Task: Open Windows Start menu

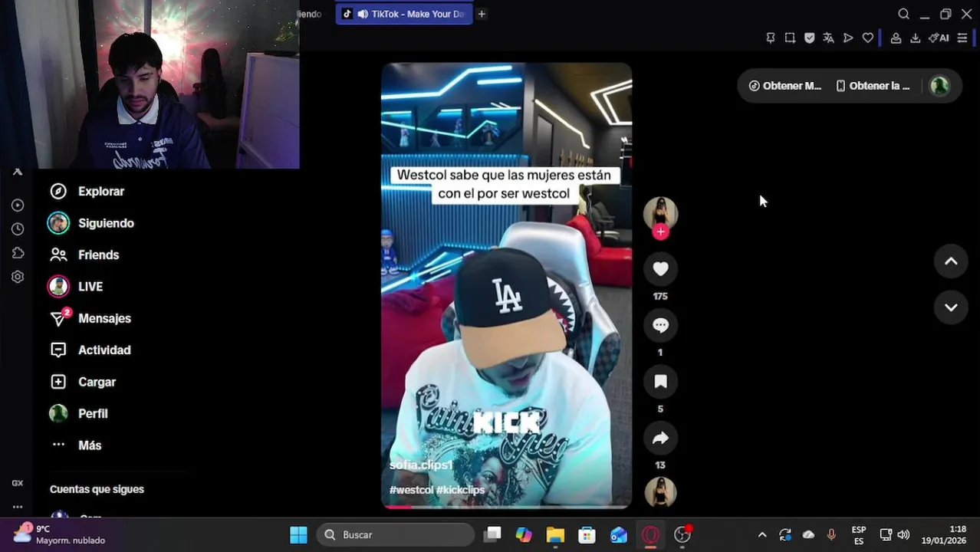Action: pyautogui.click(x=298, y=535)
